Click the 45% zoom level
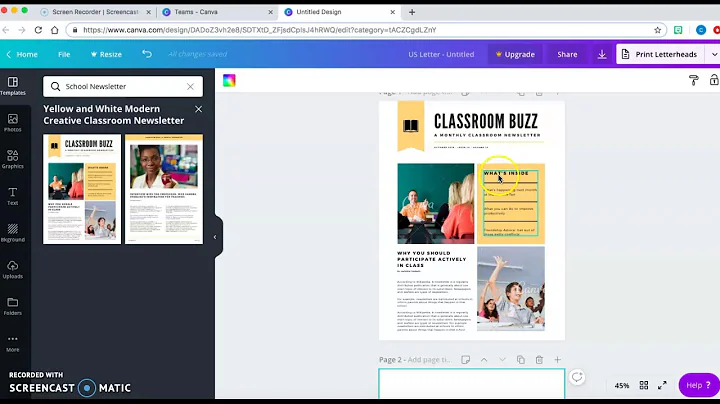The height and width of the screenshot is (404, 720). point(622,386)
